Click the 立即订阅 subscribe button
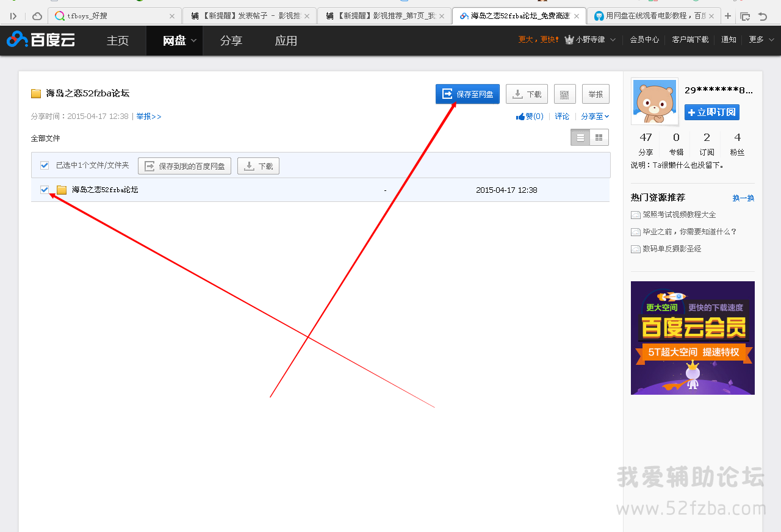The width and height of the screenshot is (781, 532). (x=711, y=112)
